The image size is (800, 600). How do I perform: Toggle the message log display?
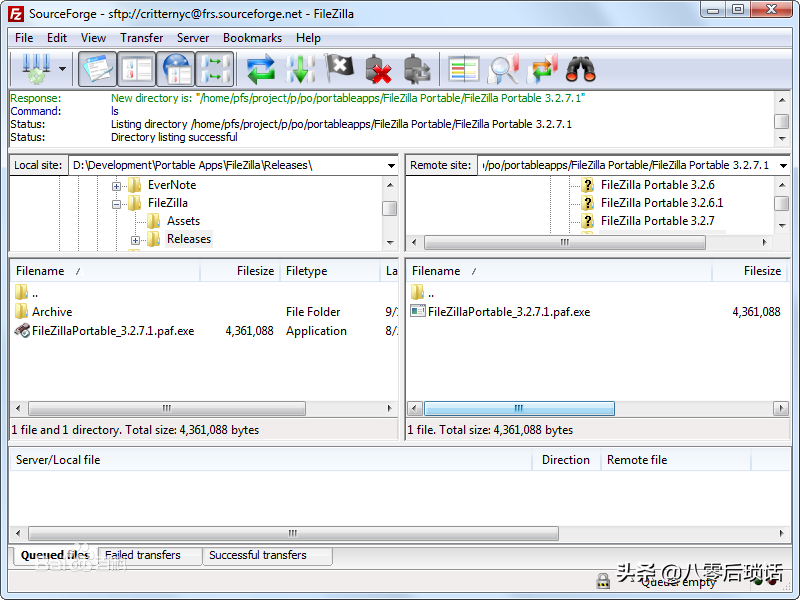click(97, 69)
